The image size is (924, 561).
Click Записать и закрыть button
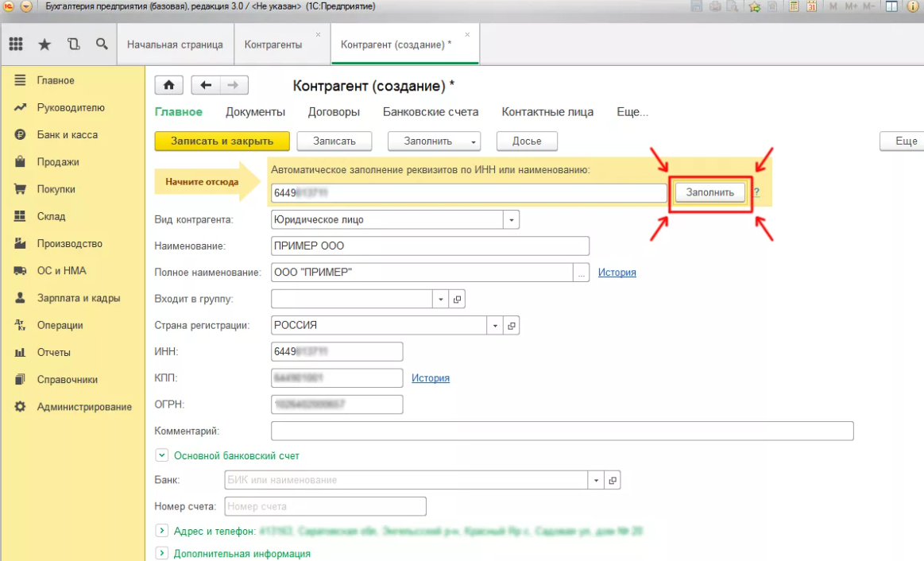click(222, 141)
